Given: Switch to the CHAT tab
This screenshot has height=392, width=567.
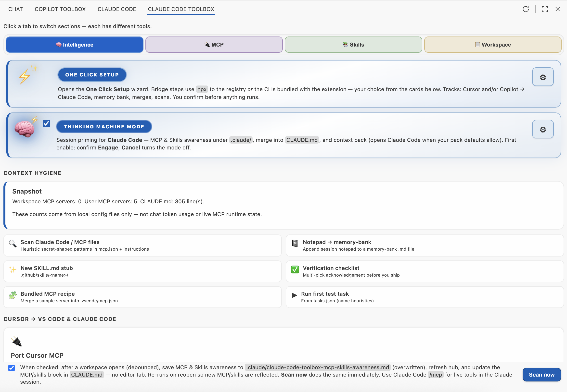Looking at the screenshot, I should (15, 9).
